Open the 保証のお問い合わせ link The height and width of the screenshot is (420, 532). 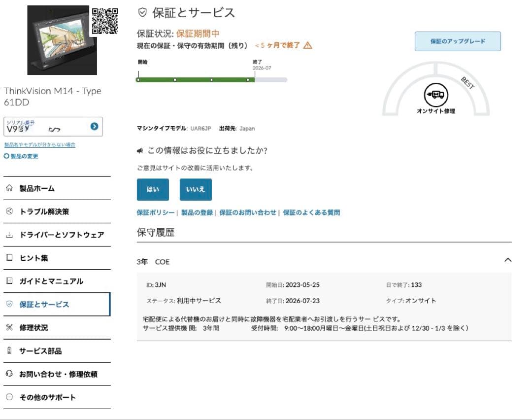(x=248, y=212)
